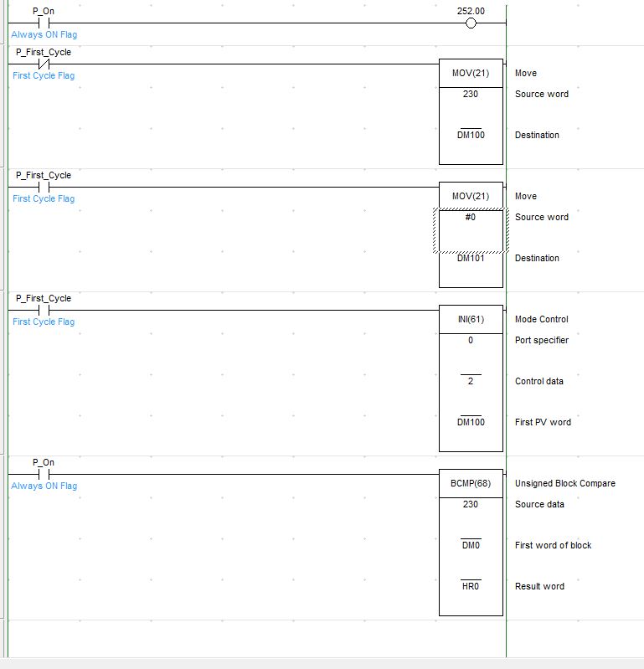Click the control data operand 2 in INI(61)

(x=471, y=381)
